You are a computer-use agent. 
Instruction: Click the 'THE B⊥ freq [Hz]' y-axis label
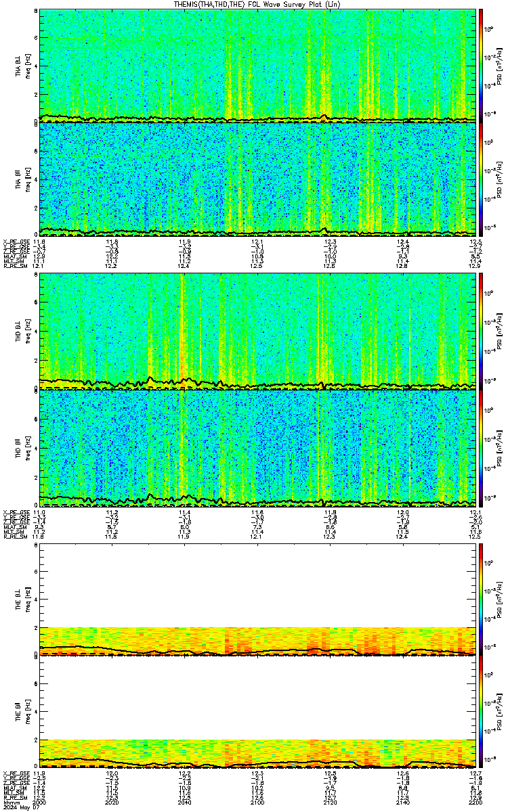coord(22,600)
